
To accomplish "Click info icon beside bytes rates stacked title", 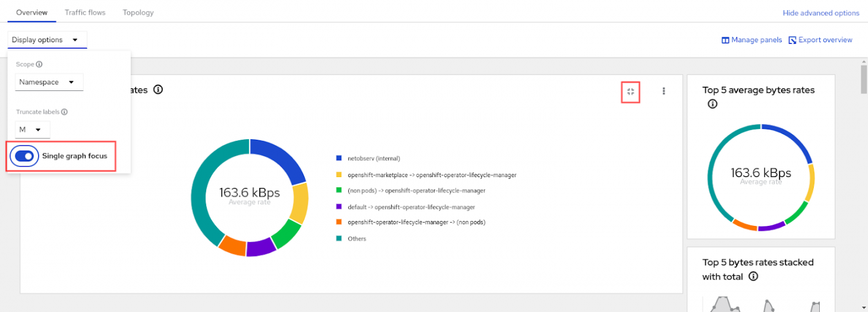I will pyautogui.click(x=753, y=276).
